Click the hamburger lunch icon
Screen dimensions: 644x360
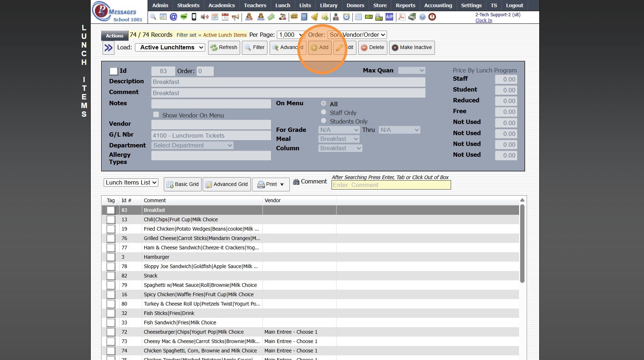[x=294, y=17]
